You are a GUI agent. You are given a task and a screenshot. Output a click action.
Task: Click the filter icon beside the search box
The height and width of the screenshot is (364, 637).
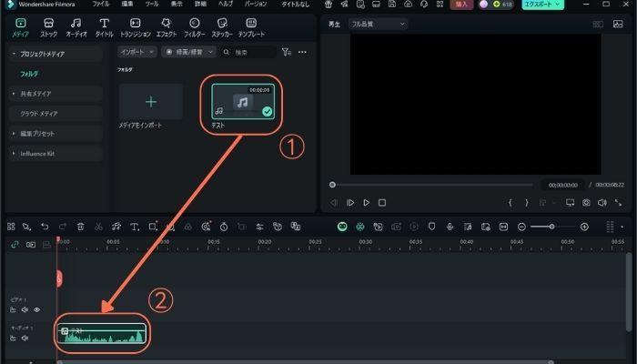(x=287, y=52)
